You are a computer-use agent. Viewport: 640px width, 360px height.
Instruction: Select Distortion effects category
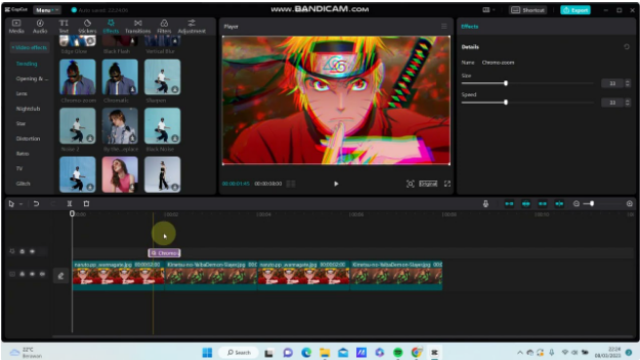(x=28, y=139)
